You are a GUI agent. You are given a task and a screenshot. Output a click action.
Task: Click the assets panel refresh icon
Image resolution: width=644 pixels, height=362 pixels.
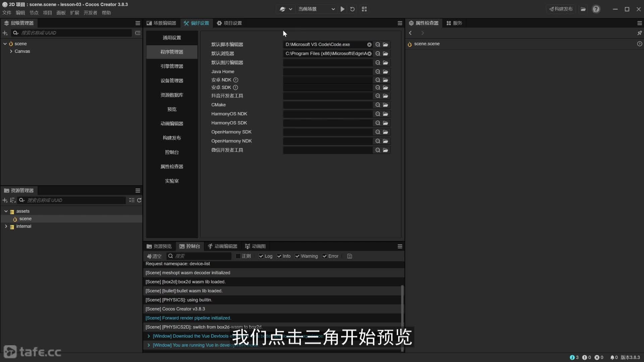(139, 200)
